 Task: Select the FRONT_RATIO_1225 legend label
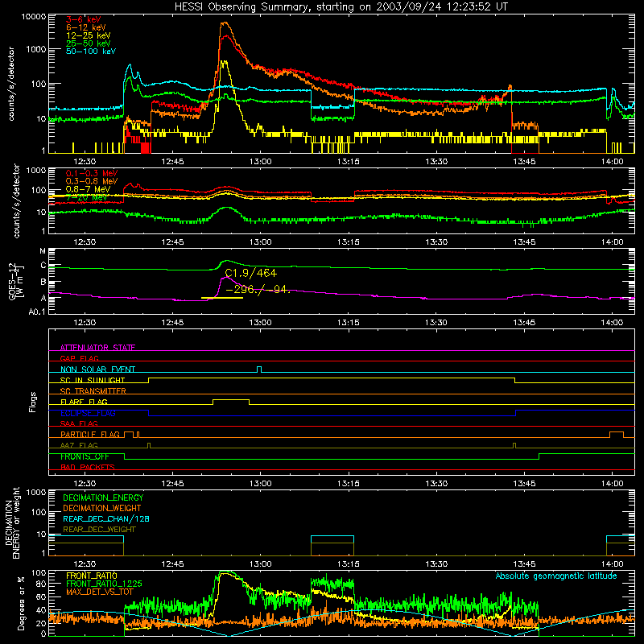(104, 584)
